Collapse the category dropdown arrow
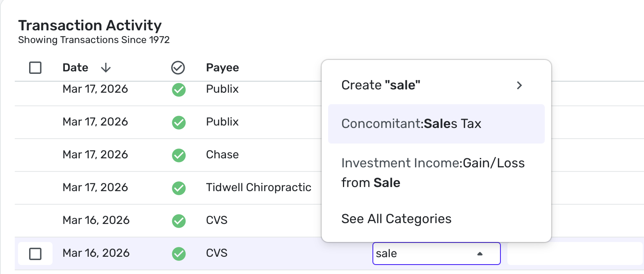Viewport: 644px width, 274px height. (480, 254)
